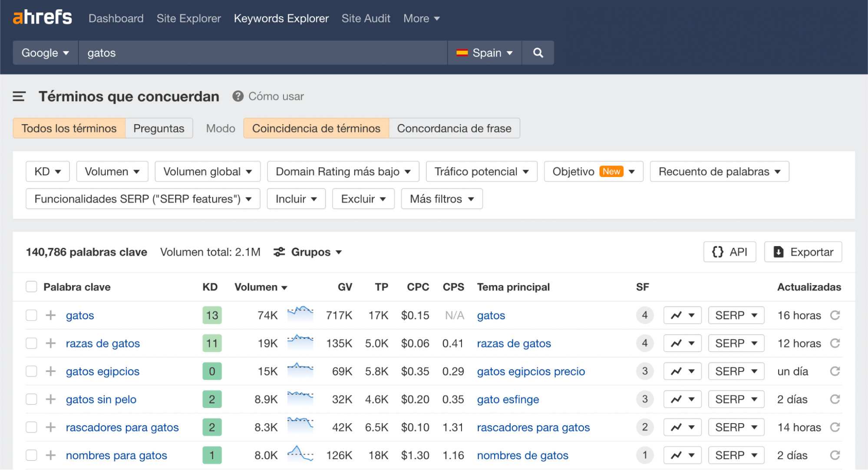Select Concordancia de frase mode
868x470 pixels.
tap(454, 128)
